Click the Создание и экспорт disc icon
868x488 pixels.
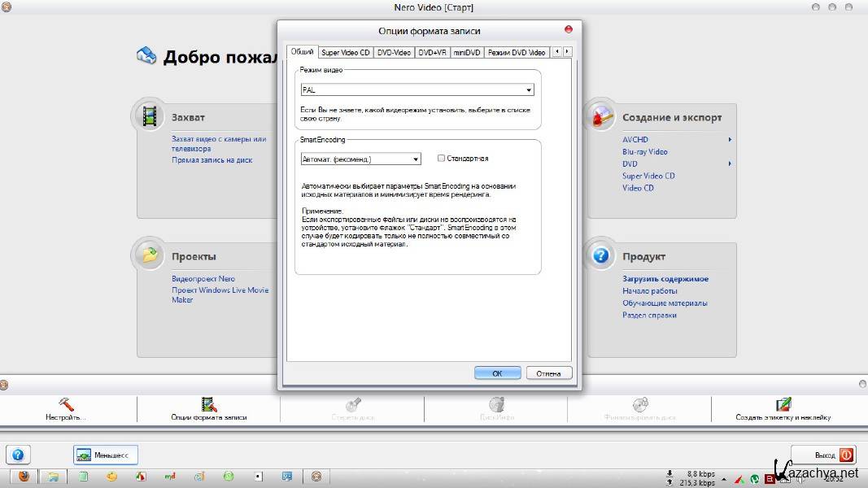coord(601,116)
